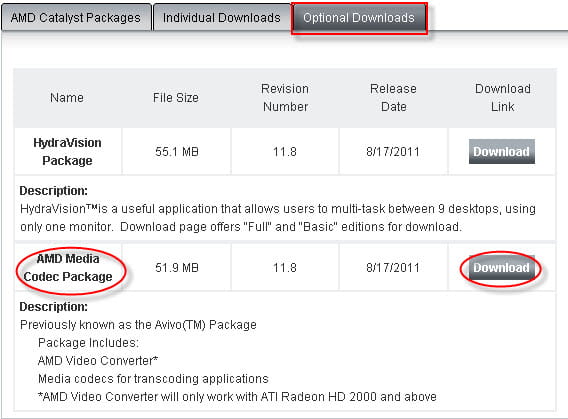Select the Optional Downloads tab

pyautogui.click(x=359, y=18)
